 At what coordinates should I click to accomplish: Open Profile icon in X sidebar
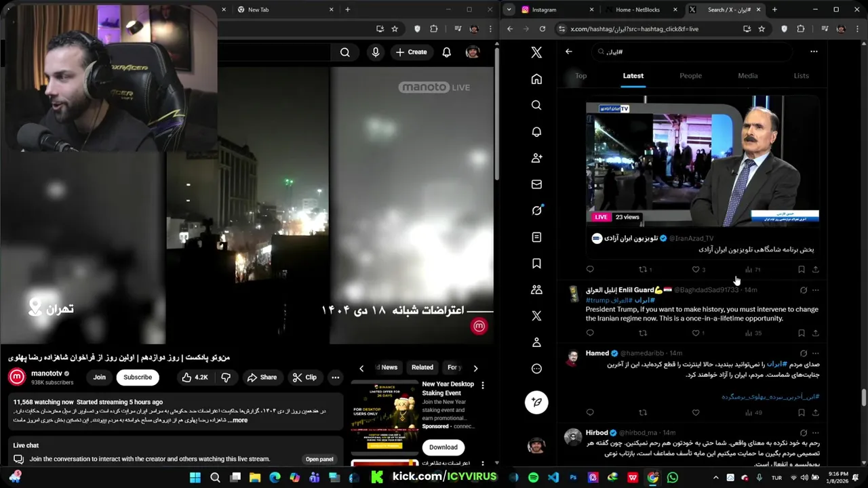coord(536,342)
